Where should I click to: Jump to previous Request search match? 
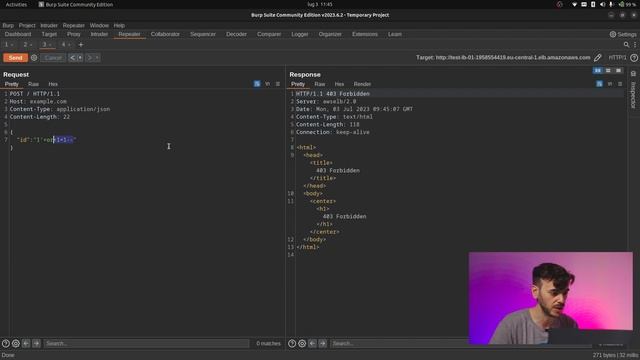[x=26, y=344]
